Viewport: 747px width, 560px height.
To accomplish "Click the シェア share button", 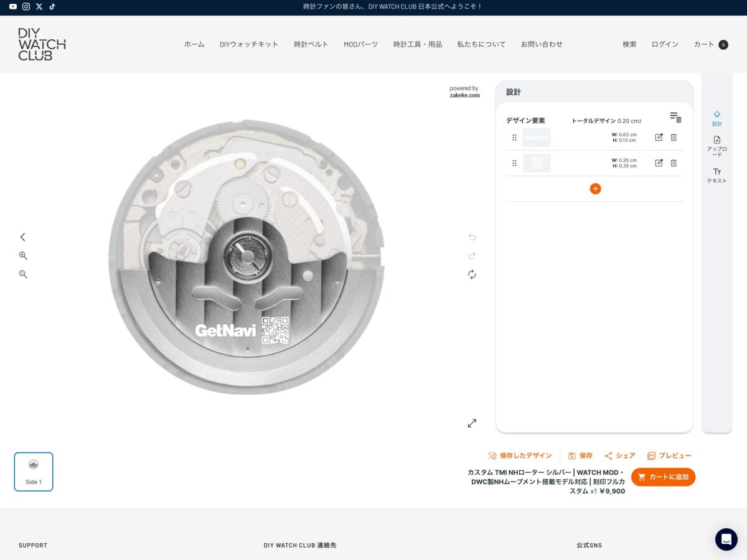I will pos(620,455).
